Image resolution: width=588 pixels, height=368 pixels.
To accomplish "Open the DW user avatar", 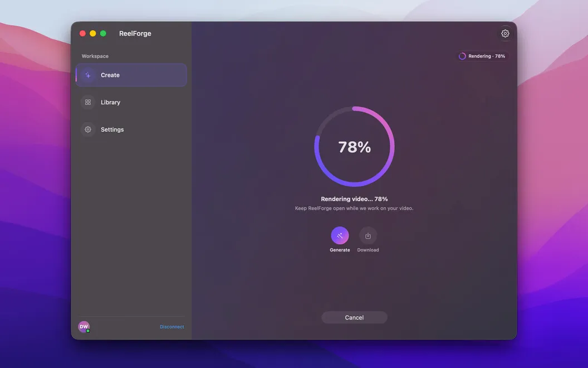I will tap(84, 327).
